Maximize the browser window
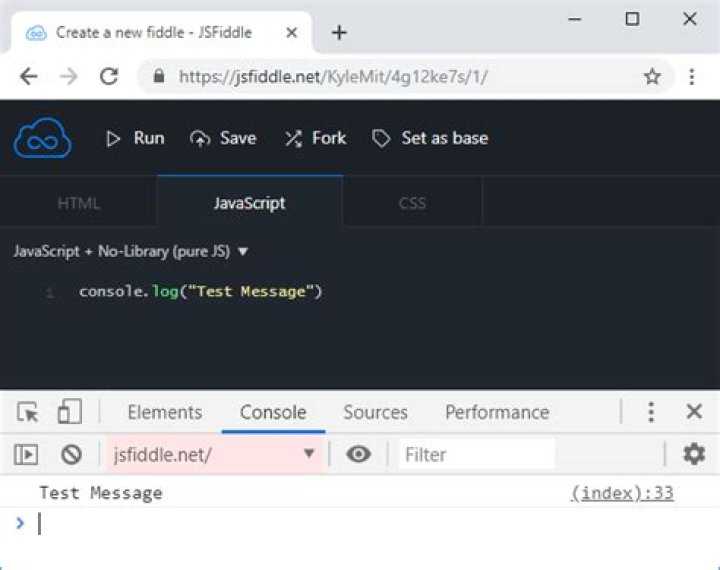Image resolution: width=720 pixels, height=570 pixels. point(632,19)
